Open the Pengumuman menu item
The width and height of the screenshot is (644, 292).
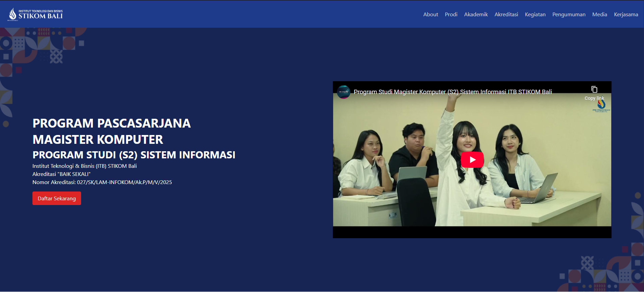[x=569, y=14]
